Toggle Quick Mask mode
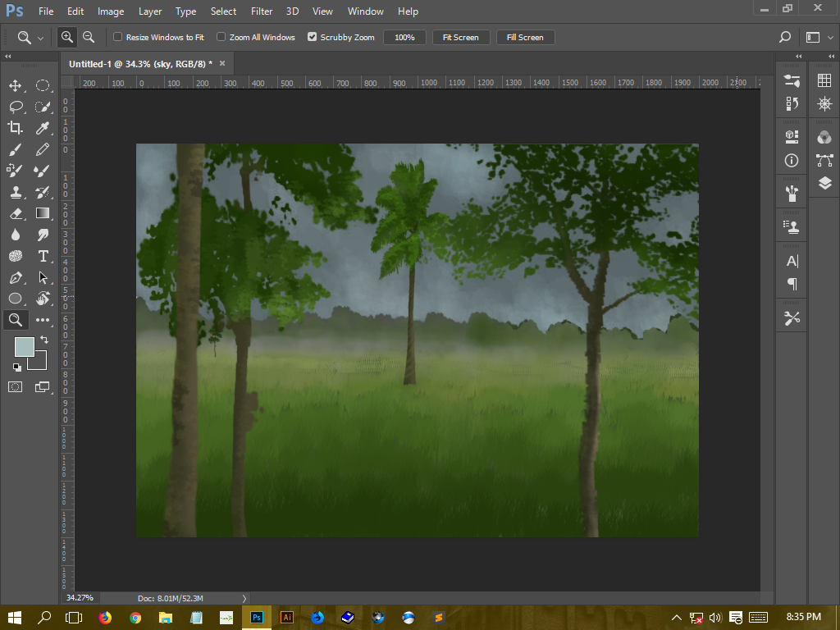Viewport: 840px width, 630px height. (x=15, y=387)
